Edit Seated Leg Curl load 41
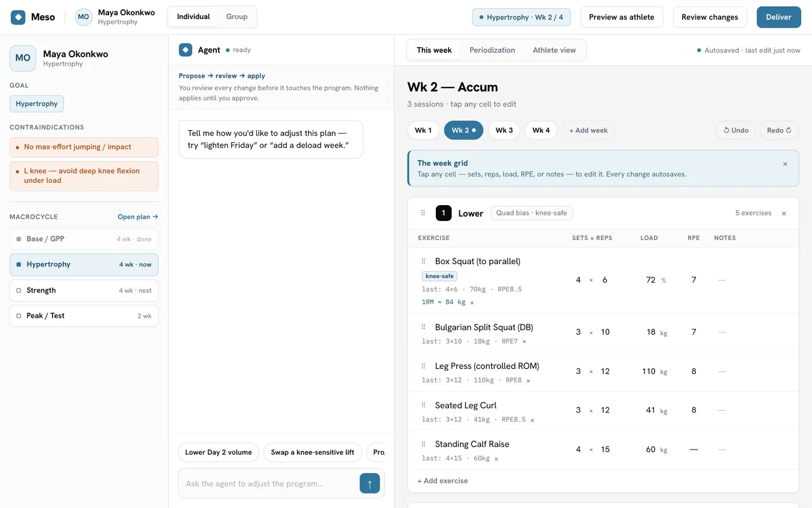Screen dimensions: 812x508 [650, 410]
